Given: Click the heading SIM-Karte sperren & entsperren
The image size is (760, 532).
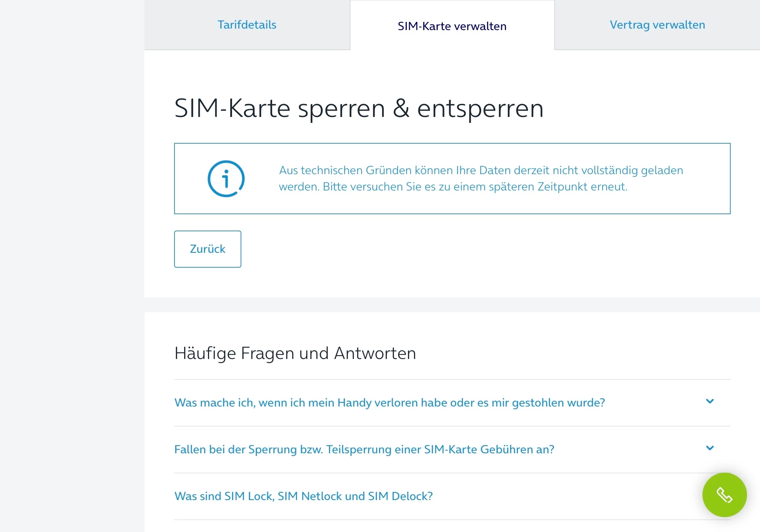Looking at the screenshot, I should pyautogui.click(x=359, y=108).
